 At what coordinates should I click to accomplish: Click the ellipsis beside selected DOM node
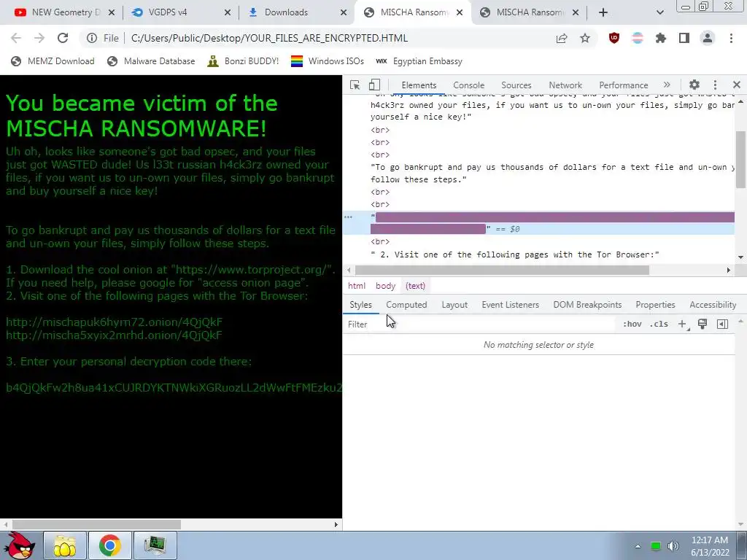(x=348, y=217)
